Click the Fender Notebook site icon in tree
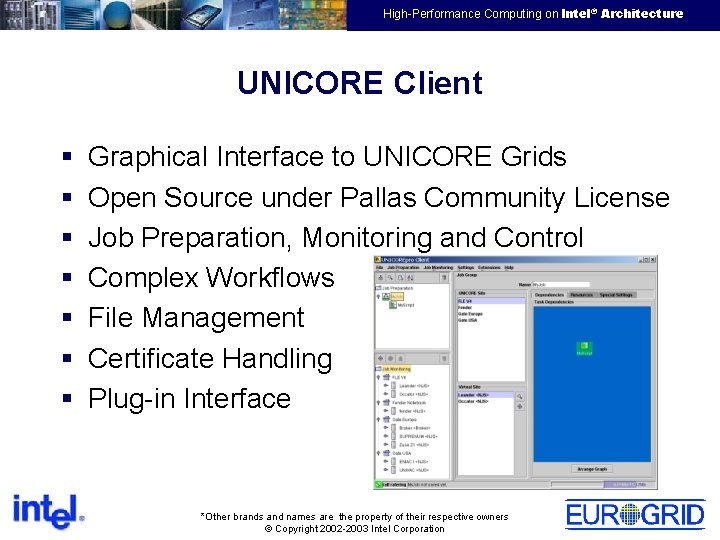Image resolution: width=720 pixels, height=540 pixels. [386, 402]
